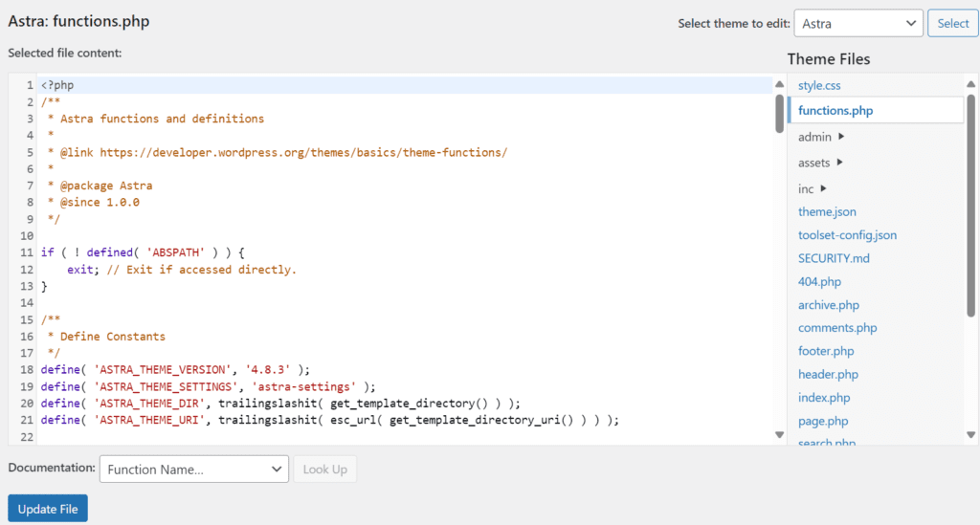Expand the inc folder arrow
Screen dimensions: 980x525
click(x=823, y=187)
